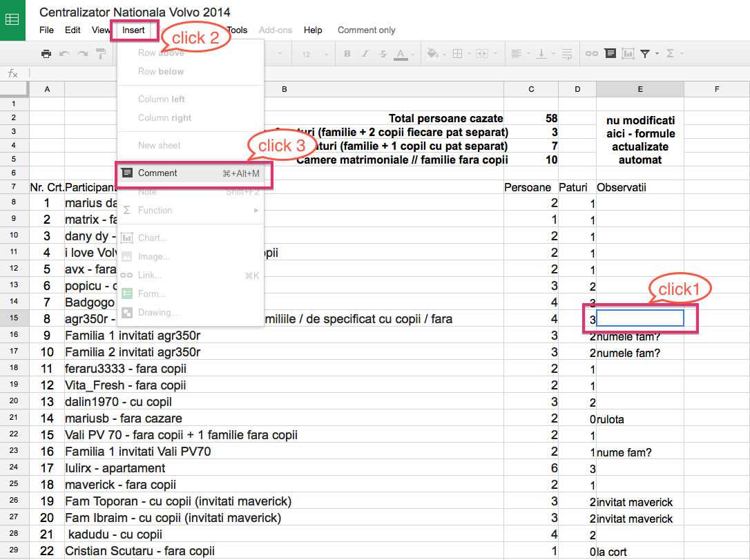Screen dimensions: 750x560
Task: Select the cell with total 58
Action: [531, 118]
